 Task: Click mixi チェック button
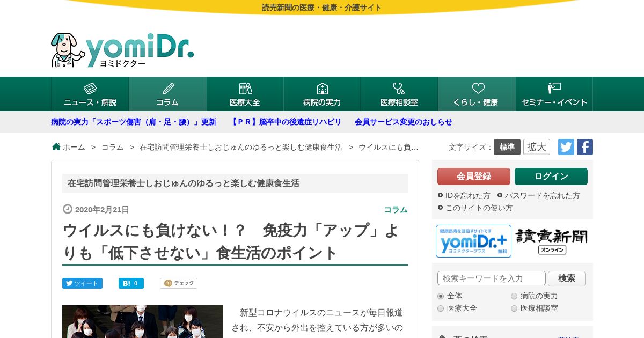pyautogui.click(x=179, y=283)
